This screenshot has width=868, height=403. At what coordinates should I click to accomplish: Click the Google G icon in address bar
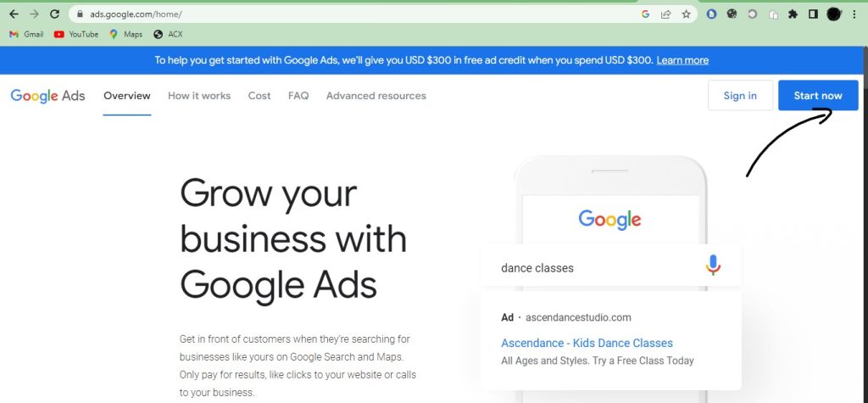point(645,14)
